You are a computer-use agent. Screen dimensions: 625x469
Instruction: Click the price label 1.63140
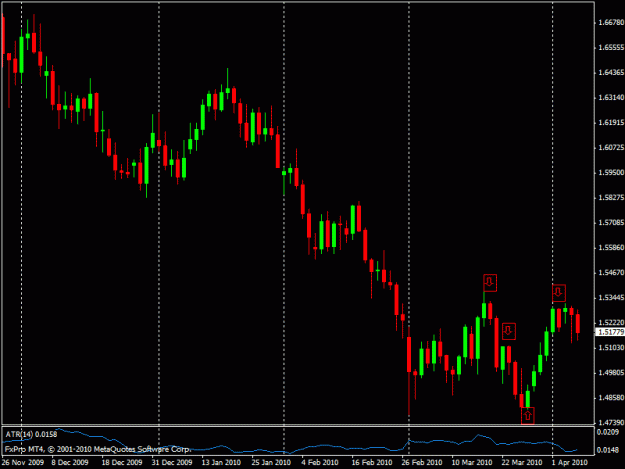pos(611,98)
